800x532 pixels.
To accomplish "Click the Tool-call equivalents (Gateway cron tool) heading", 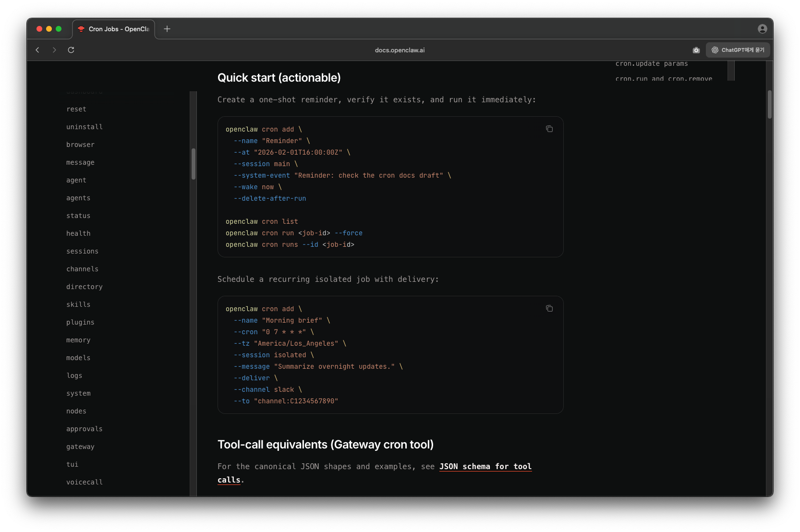I will 326,445.
